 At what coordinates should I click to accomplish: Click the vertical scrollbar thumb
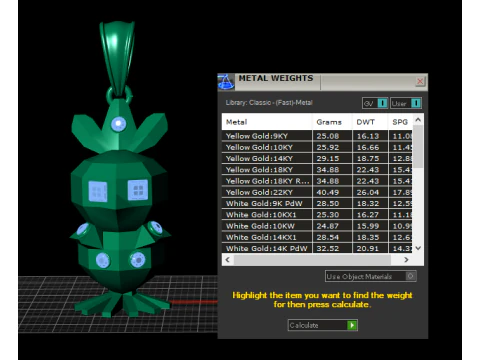coord(418,147)
